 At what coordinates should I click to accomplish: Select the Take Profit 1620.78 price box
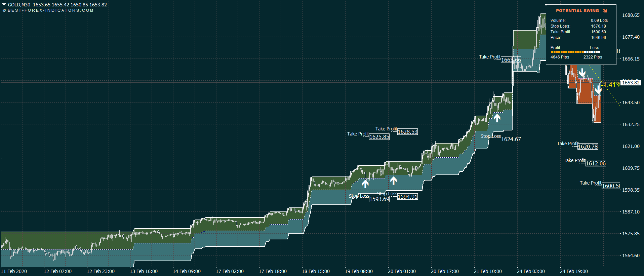(x=588, y=147)
